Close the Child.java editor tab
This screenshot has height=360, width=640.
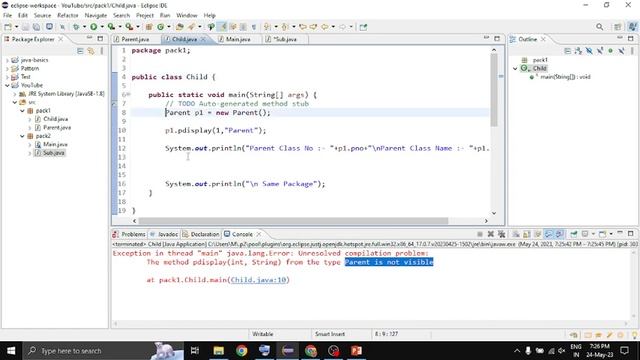pyautogui.click(x=203, y=39)
